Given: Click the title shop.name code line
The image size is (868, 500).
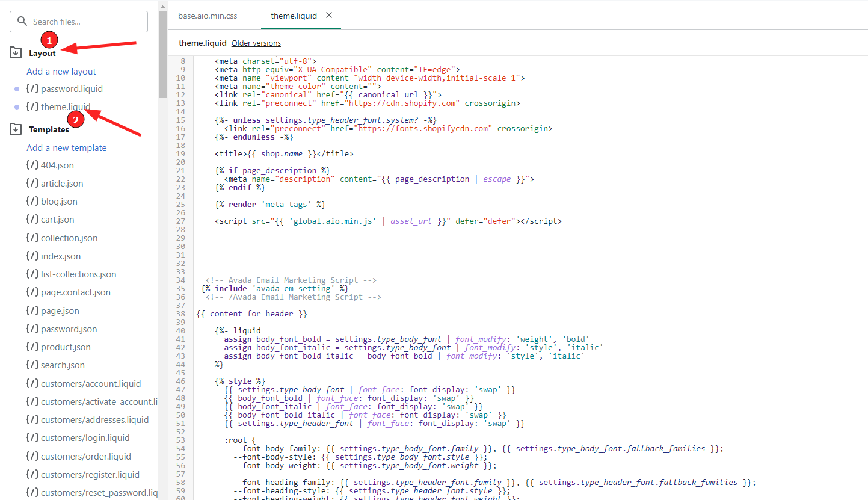Looking at the screenshot, I should (x=284, y=153).
